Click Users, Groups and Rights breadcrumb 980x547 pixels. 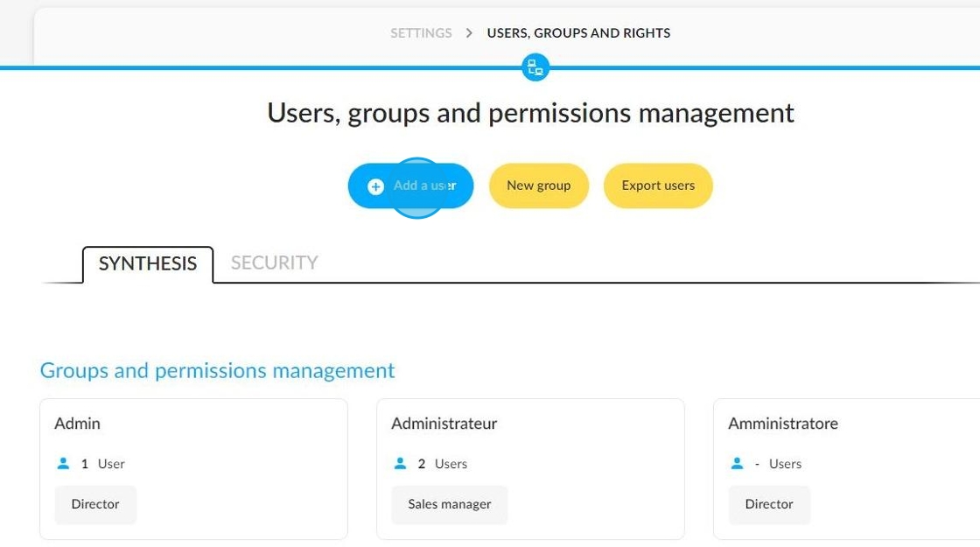[x=578, y=33]
